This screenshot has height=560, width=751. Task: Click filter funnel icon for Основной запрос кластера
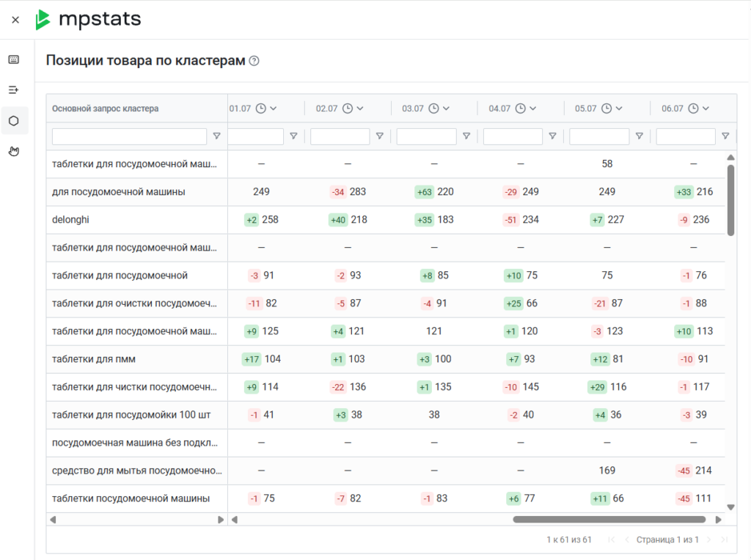216,136
